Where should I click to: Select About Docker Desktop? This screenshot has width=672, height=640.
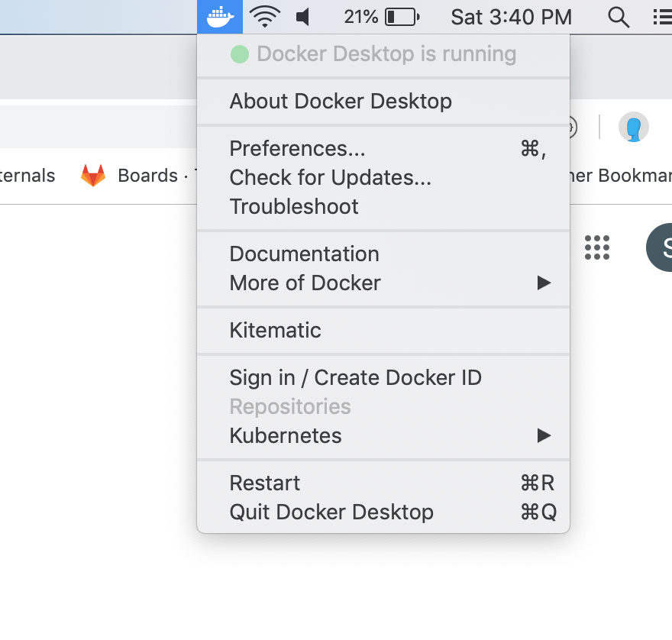pyautogui.click(x=341, y=101)
